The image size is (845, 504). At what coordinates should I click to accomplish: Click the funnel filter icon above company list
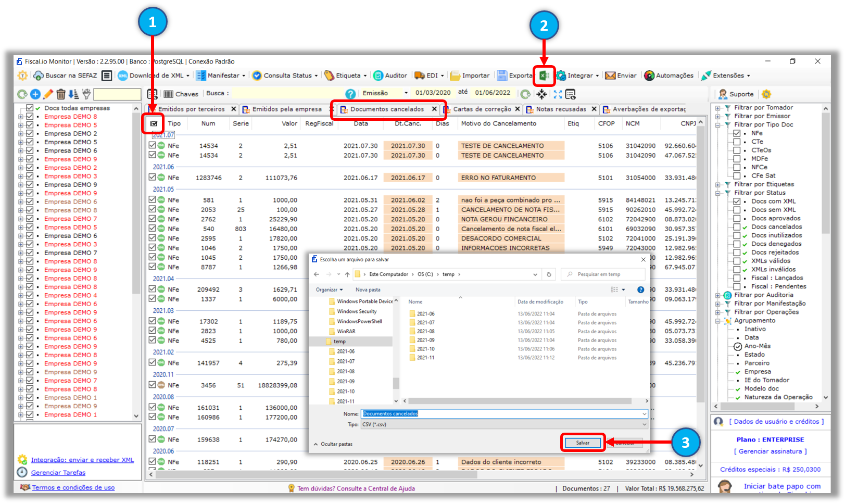tap(86, 94)
